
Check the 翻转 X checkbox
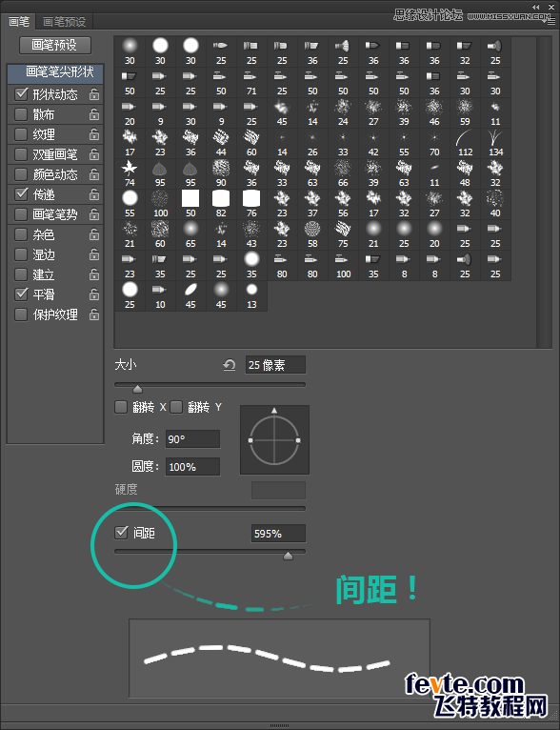tap(121, 407)
